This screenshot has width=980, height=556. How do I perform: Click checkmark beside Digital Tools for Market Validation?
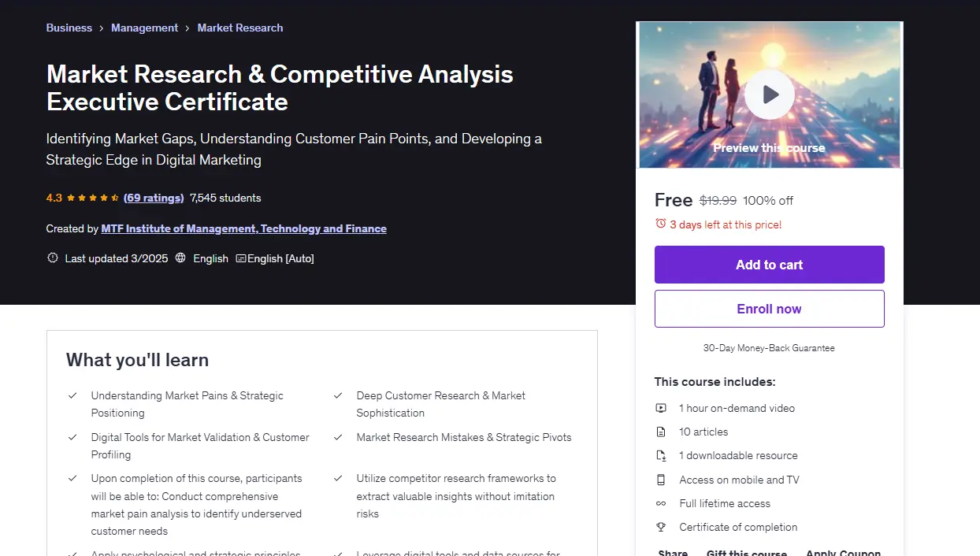[x=72, y=437]
